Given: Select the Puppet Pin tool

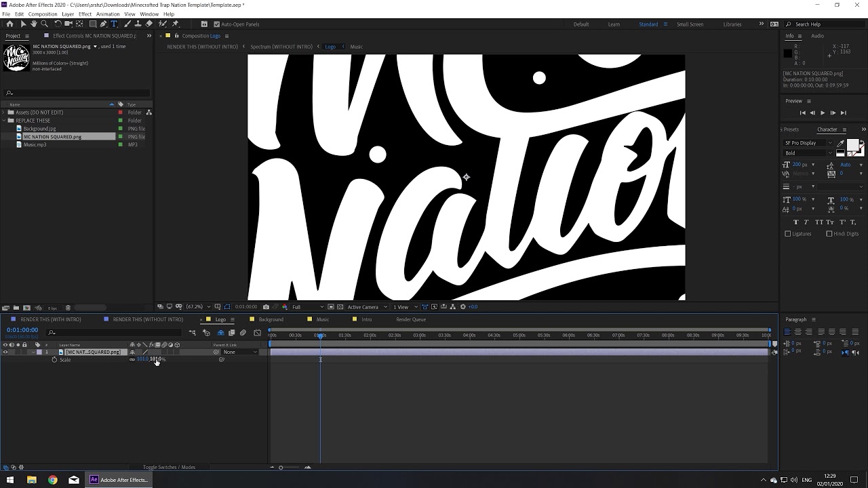Looking at the screenshot, I should (176, 24).
